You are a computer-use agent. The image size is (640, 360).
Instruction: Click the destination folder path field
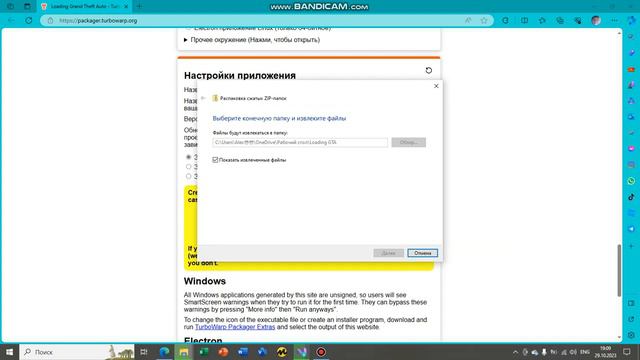tap(300, 142)
